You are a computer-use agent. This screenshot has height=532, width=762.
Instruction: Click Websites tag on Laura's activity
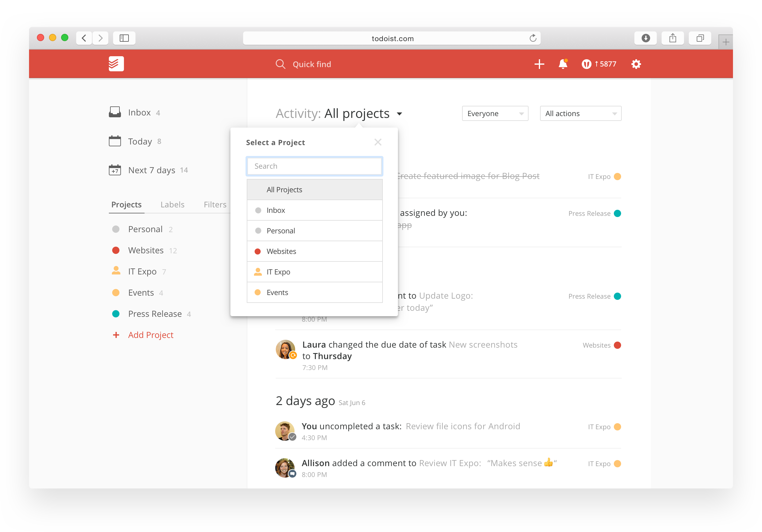click(x=602, y=345)
